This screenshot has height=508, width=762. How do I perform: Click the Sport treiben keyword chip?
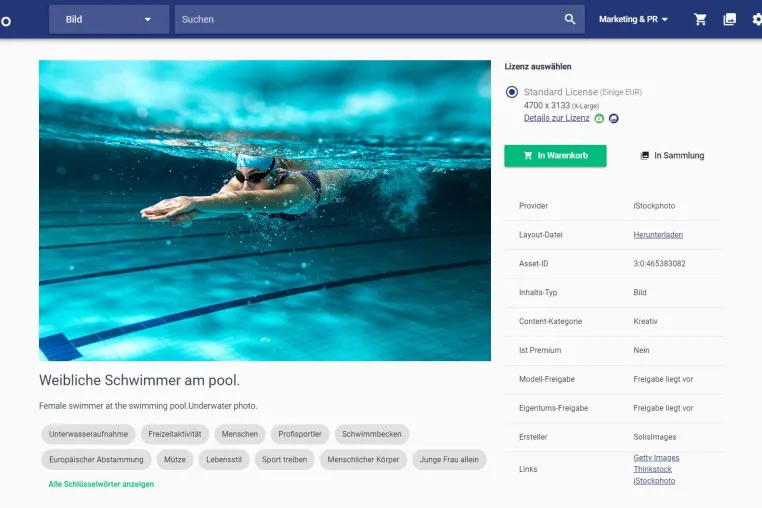coord(285,459)
